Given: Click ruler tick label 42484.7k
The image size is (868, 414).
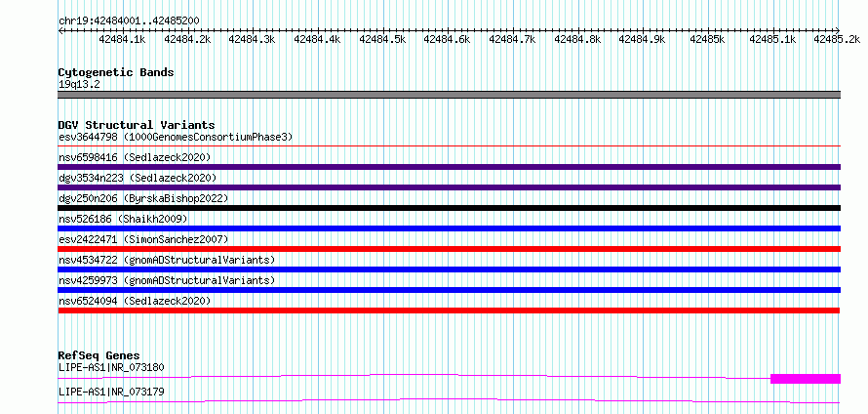Looking at the screenshot, I should [513, 39].
